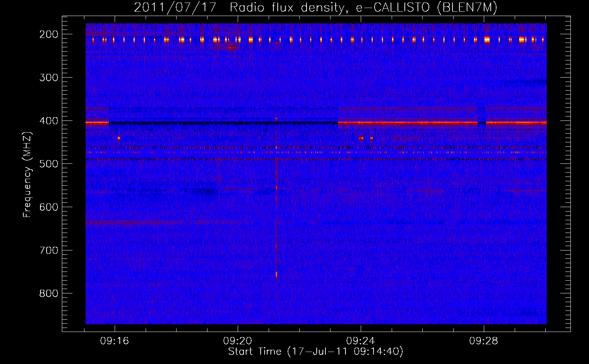Click the 300 frequency tick label
Viewport: 589px width, 364px height.
(49, 78)
